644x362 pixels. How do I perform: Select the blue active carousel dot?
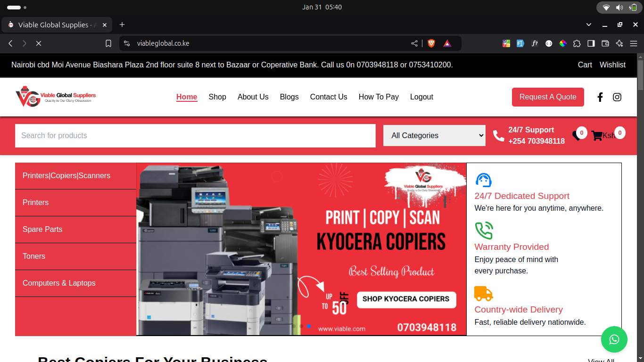pos(309,326)
